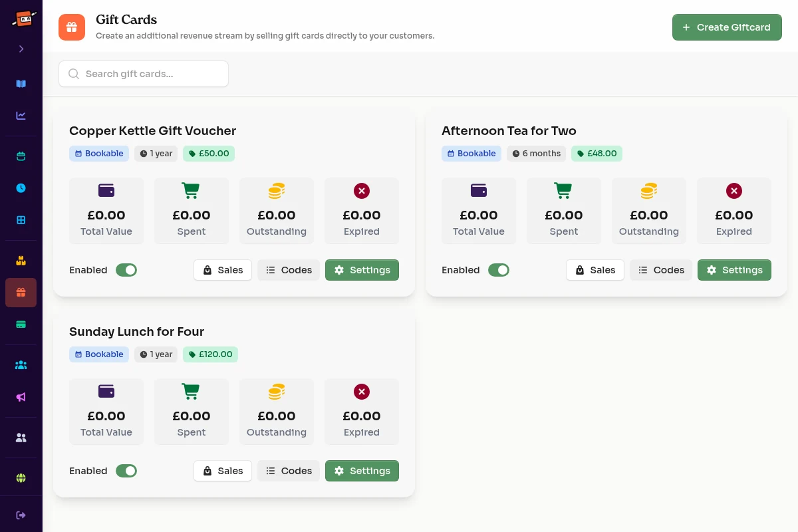
Task: Open Sales for Copper Kettle Gift Voucher
Action: [223, 270]
